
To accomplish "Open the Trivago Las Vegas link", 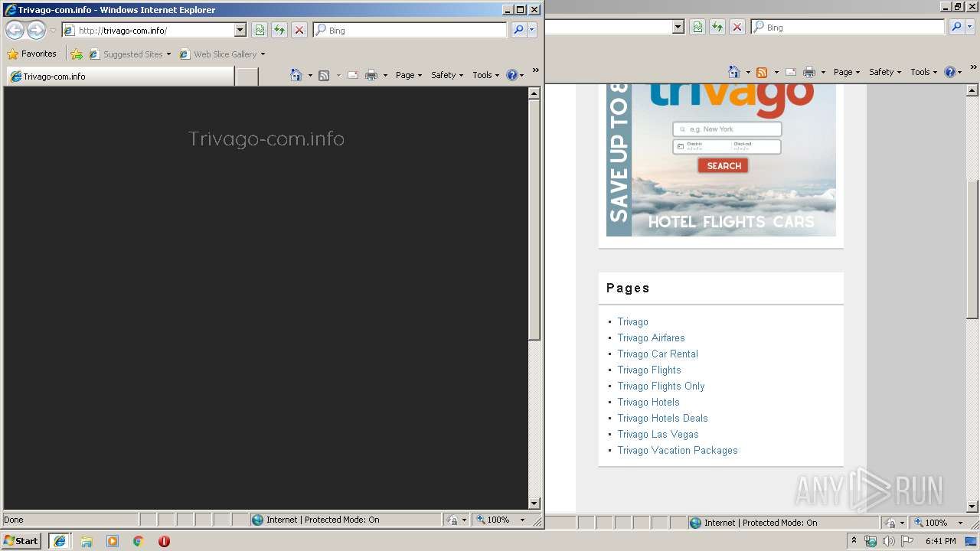I will pos(658,434).
